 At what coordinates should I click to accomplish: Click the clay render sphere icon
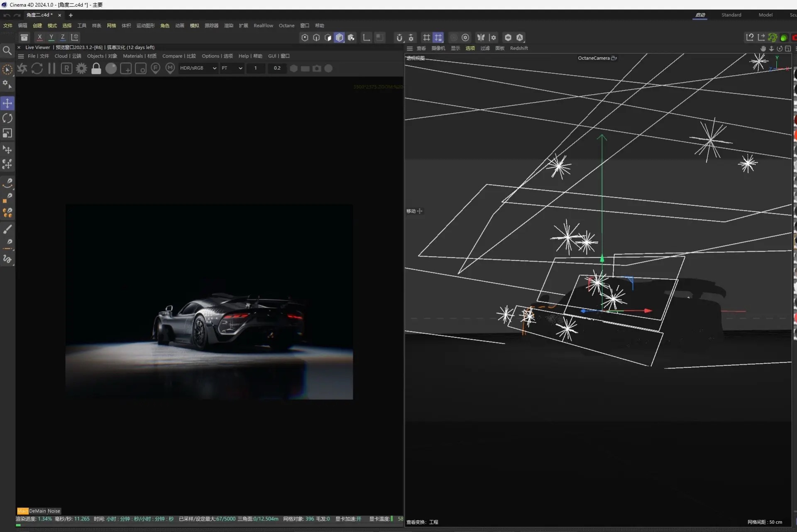point(111,68)
